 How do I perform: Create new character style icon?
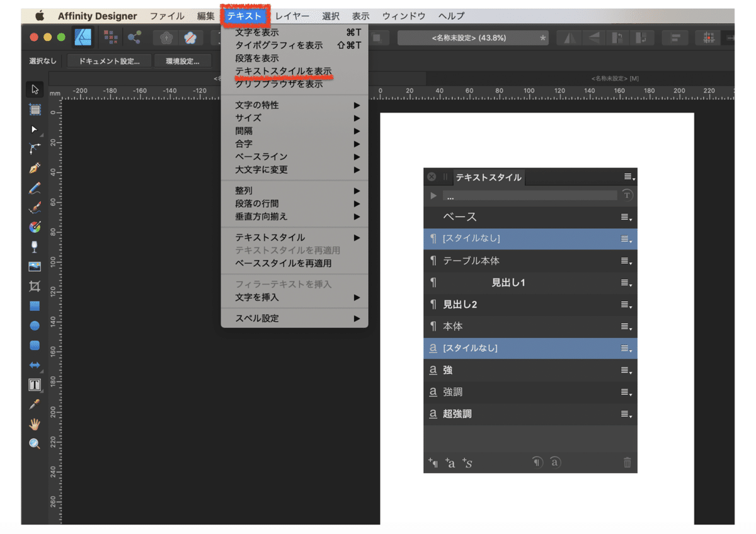[x=450, y=463]
